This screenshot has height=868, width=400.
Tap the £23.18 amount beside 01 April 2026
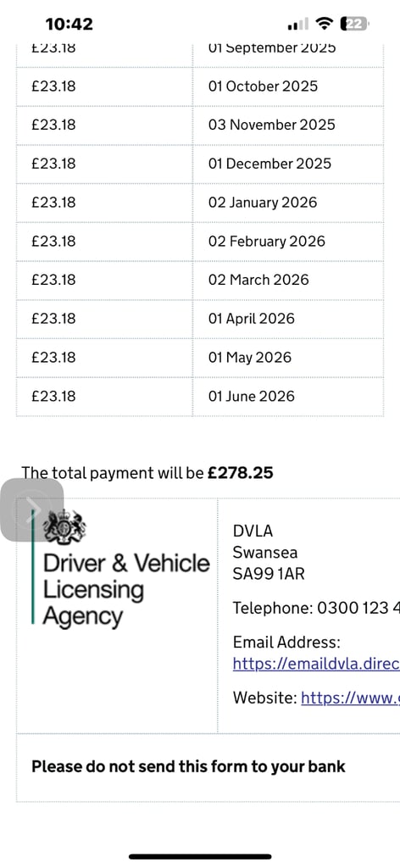click(53, 319)
